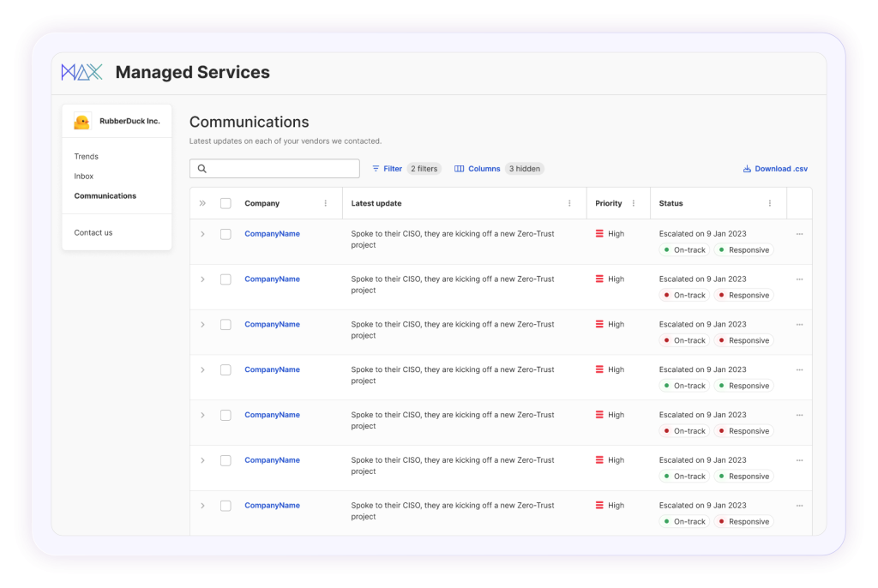Check the select-all checkbox in the table header
The height and width of the screenshot is (588, 878).
coord(226,203)
